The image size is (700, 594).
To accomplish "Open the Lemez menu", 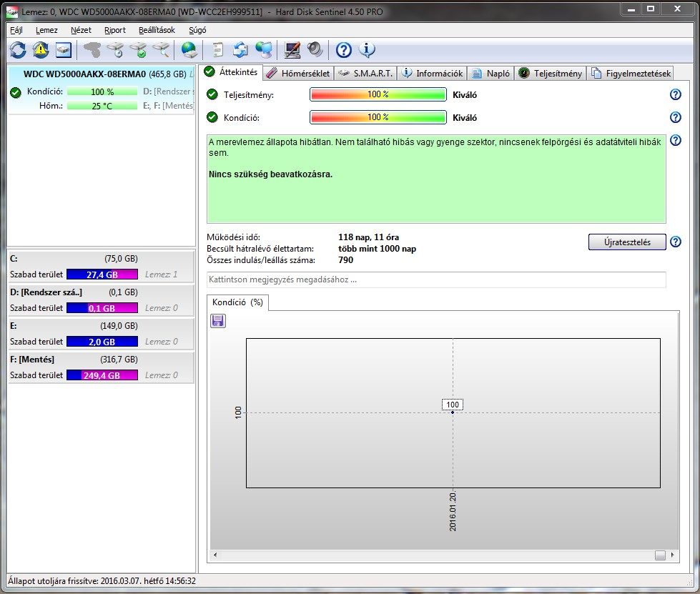I will [x=46, y=30].
